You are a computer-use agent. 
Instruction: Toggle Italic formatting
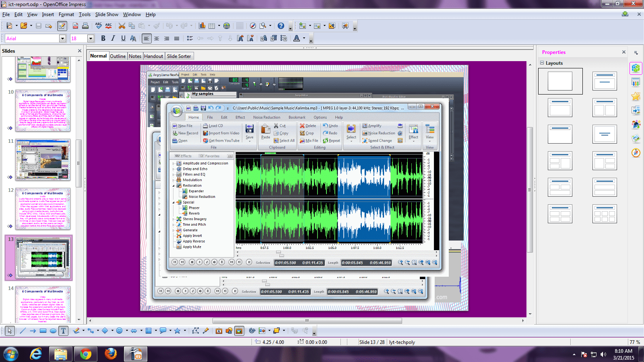pos(113,38)
